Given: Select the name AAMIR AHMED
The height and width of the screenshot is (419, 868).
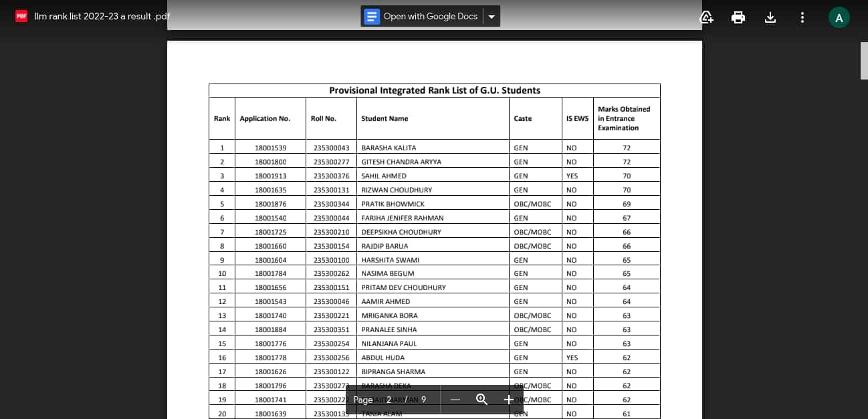Looking at the screenshot, I should (386, 301).
